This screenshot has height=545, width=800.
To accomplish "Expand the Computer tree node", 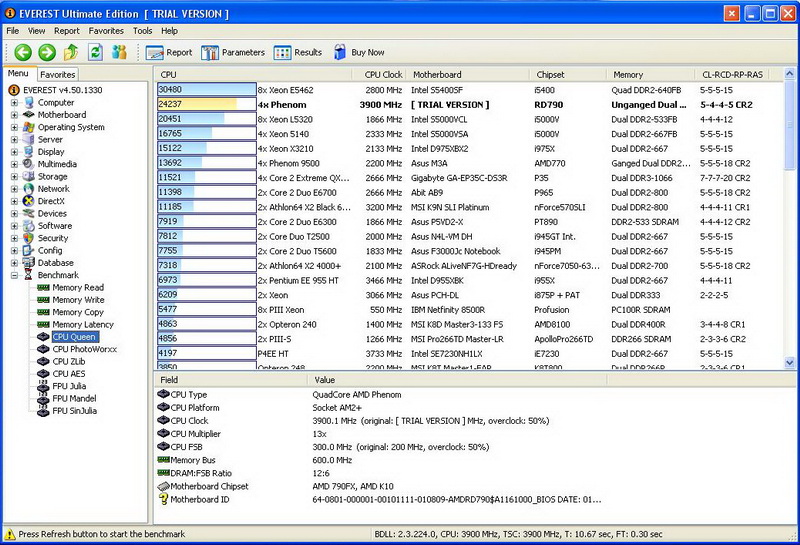I will tap(14, 103).
